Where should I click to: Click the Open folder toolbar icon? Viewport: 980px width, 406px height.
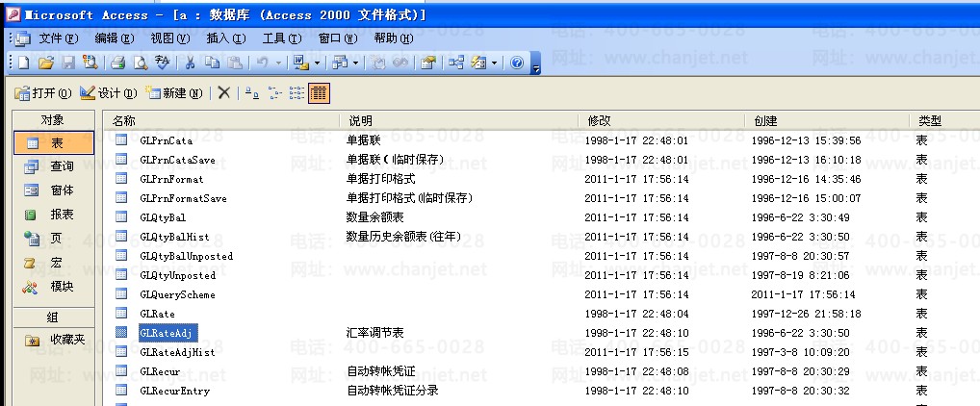(45, 63)
